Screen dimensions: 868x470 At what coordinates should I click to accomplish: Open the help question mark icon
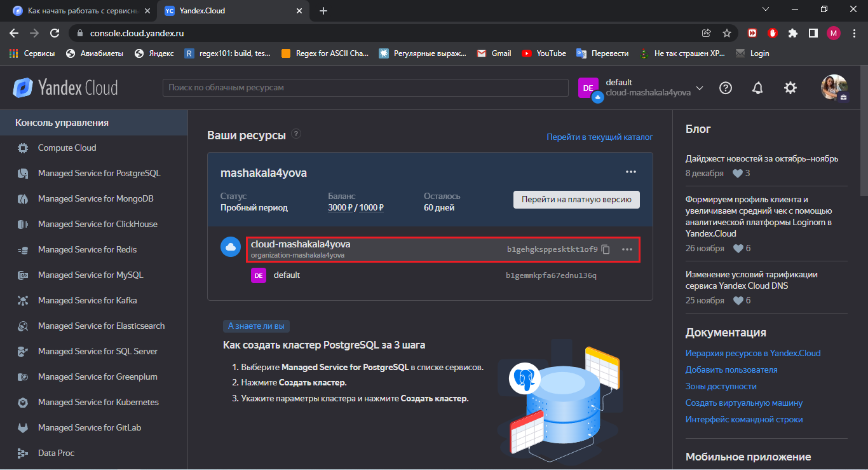pos(726,88)
